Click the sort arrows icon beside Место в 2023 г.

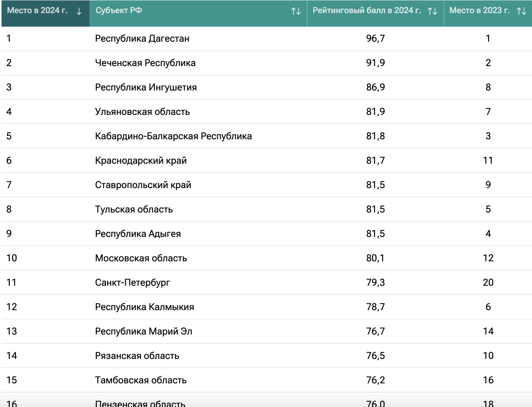[x=521, y=11]
